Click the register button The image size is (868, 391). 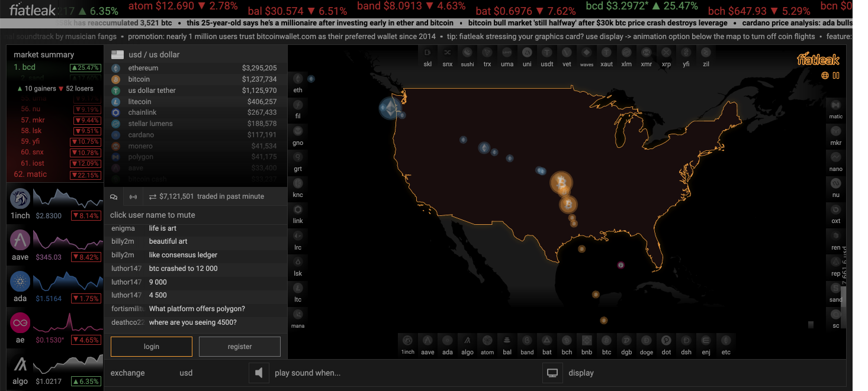point(240,347)
